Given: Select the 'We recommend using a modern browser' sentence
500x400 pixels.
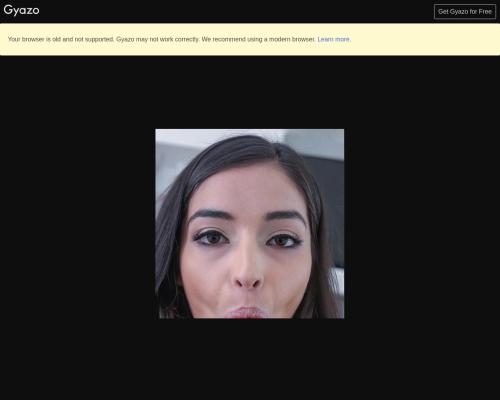Looking at the screenshot, I should click(x=258, y=39).
